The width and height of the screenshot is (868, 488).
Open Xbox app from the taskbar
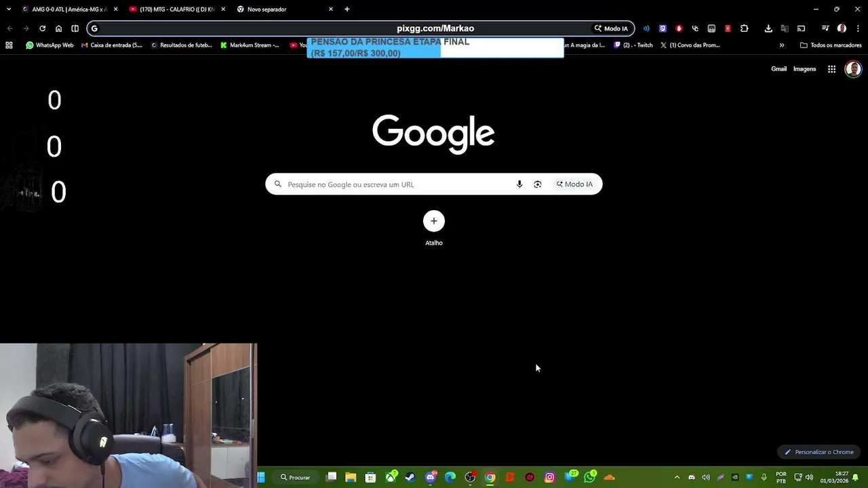[x=391, y=477]
